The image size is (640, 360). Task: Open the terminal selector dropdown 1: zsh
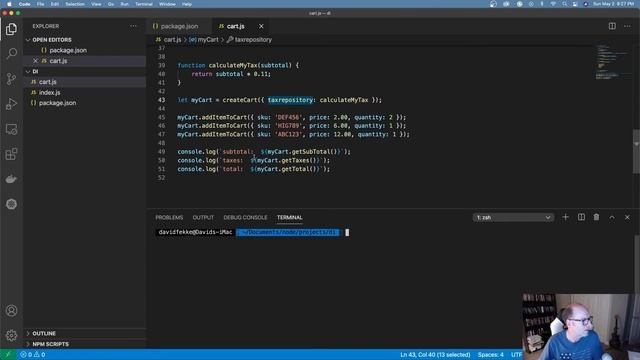[513, 218]
